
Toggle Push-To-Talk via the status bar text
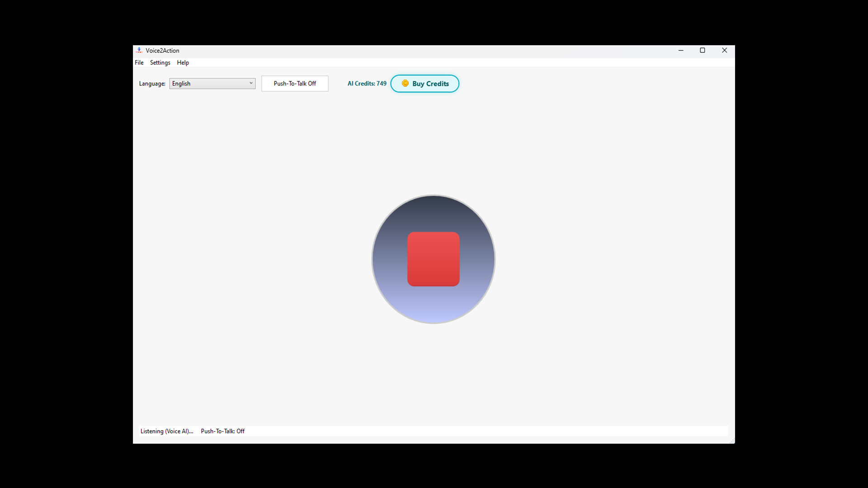tap(222, 431)
